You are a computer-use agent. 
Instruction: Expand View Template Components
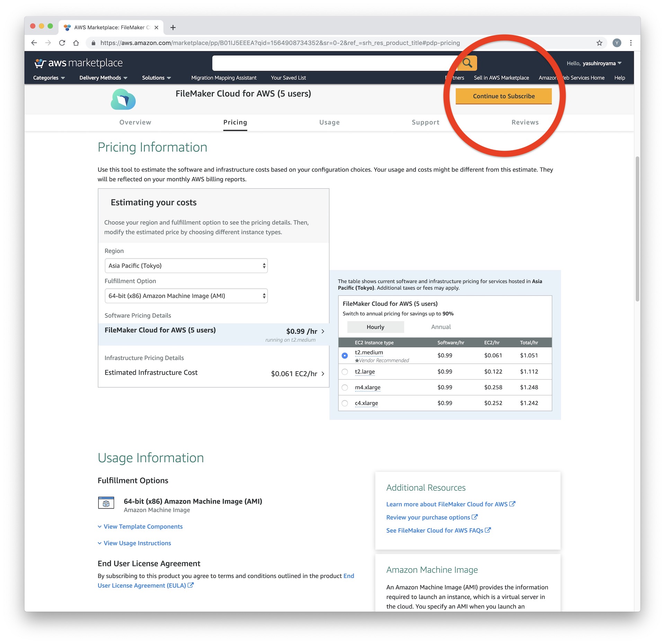[143, 527]
